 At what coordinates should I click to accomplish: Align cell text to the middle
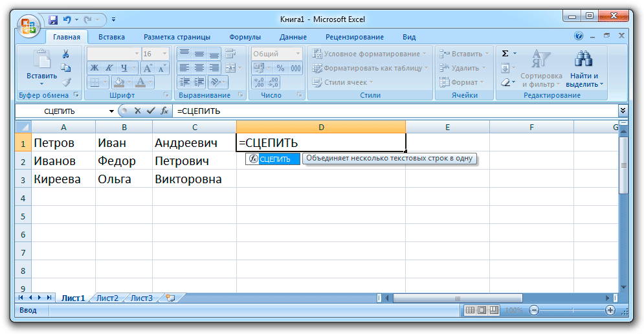[x=199, y=54]
